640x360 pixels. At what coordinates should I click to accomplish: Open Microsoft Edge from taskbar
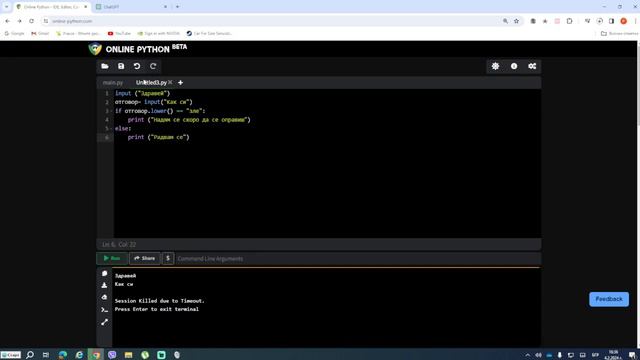(63, 355)
